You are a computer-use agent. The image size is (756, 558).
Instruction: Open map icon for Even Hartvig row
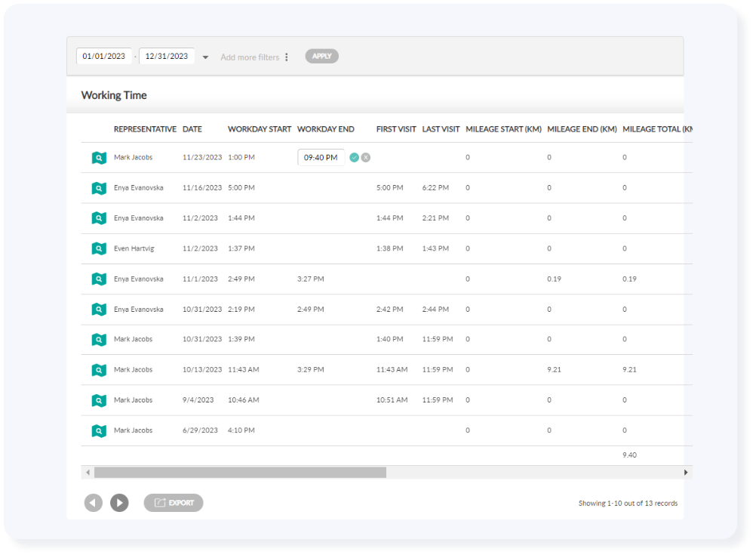(x=99, y=249)
